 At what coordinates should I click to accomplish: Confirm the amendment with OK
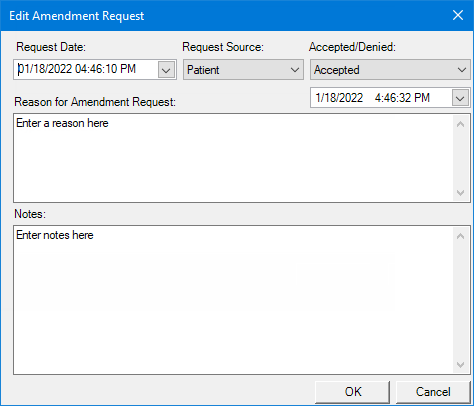click(x=353, y=392)
